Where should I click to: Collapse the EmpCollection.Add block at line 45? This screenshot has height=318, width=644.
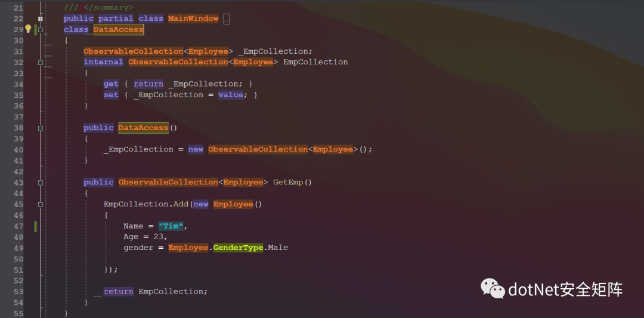pos(41,204)
